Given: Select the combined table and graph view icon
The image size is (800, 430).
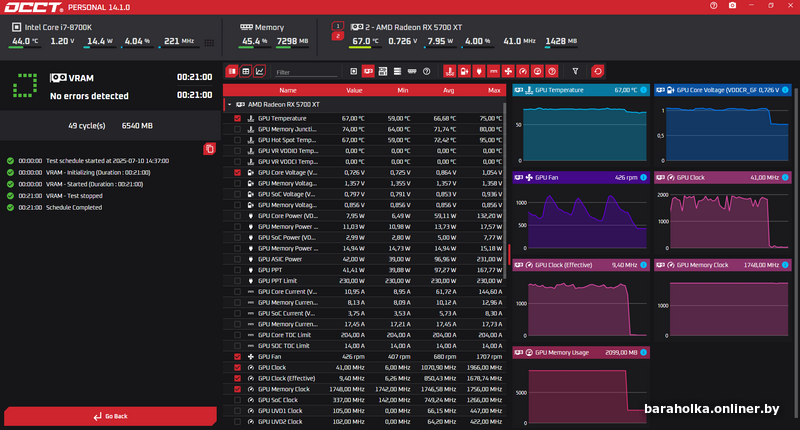Looking at the screenshot, I should 232,71.
